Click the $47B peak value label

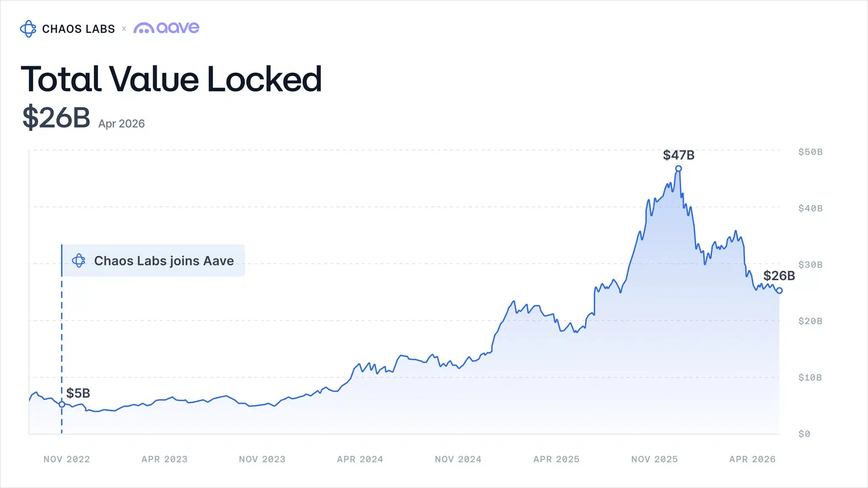(x=679, y=155)
